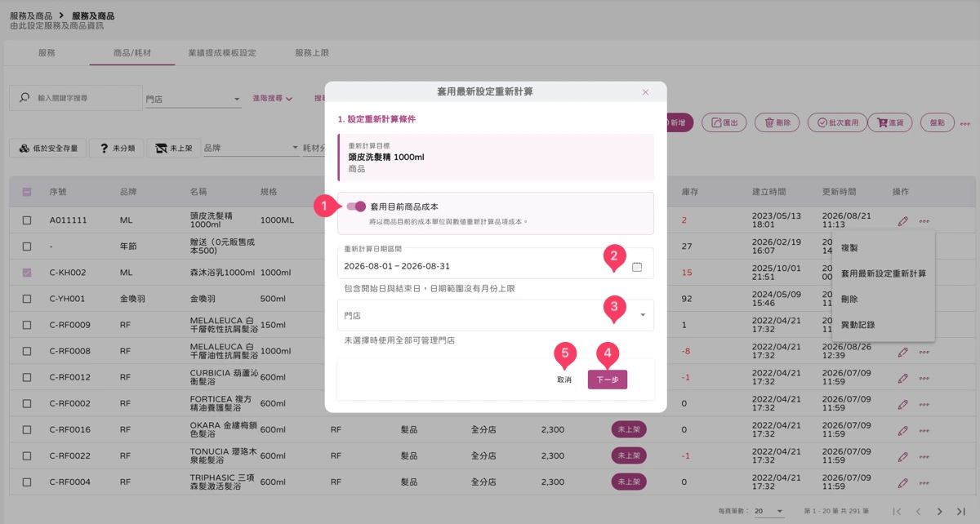Click the 進貨 shopping cart button
The image size is (980, 524).
pos(889,122)
